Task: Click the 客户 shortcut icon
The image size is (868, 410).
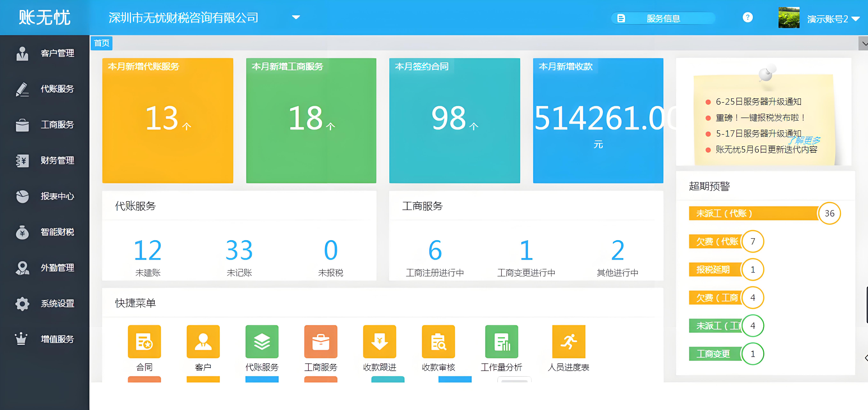Action: 203,341
